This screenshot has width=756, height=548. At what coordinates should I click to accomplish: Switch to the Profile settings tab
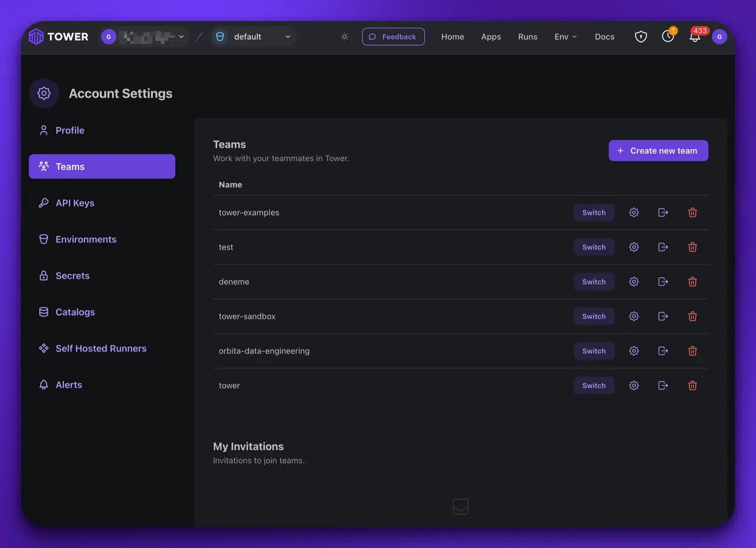pos(70,130)
